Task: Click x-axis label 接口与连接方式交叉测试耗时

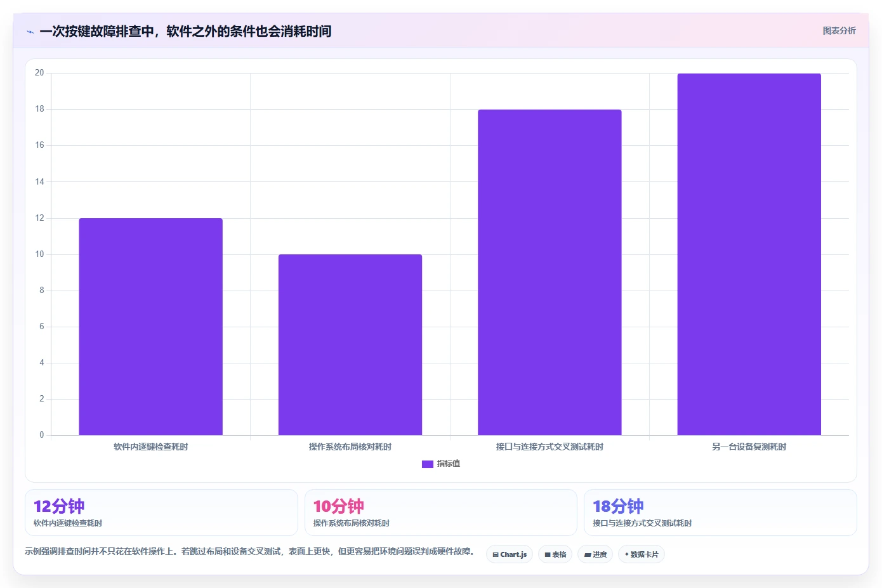Action: click(x=550, y=447)
